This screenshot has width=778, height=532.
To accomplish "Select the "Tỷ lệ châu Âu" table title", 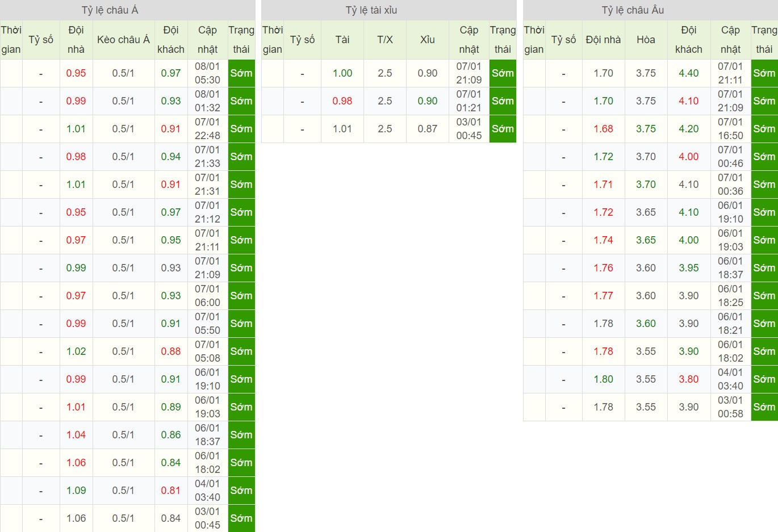I will 633,10.
